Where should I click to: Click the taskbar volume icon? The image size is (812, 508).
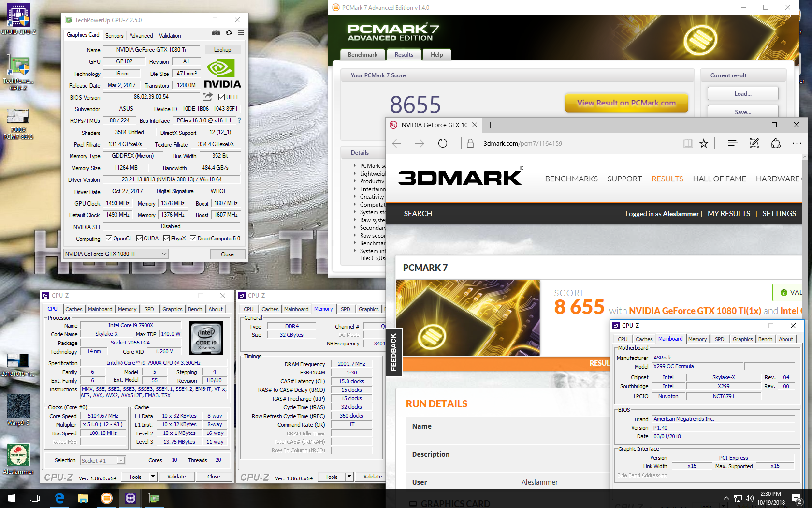point(750,498)
